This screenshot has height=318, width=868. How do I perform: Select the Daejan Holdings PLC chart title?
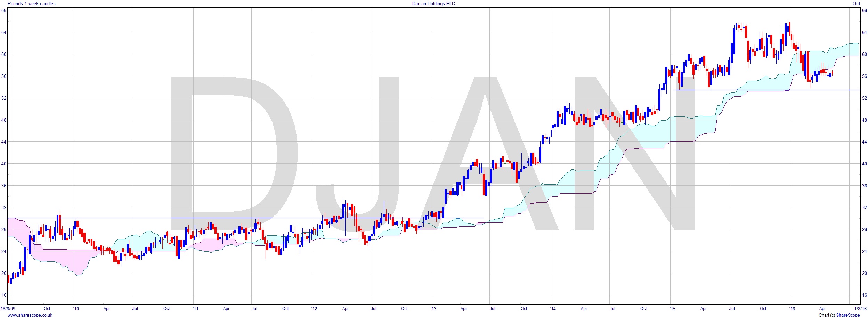(434, 3)
